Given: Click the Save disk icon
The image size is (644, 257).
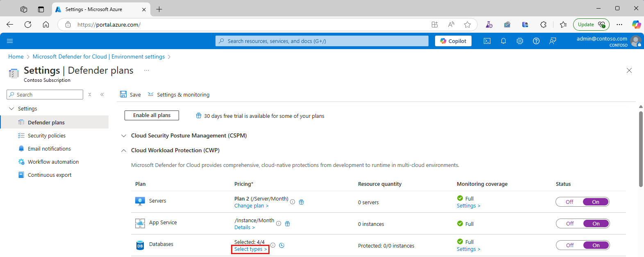Looking at the screenshot, I should [x=123, y=94].
